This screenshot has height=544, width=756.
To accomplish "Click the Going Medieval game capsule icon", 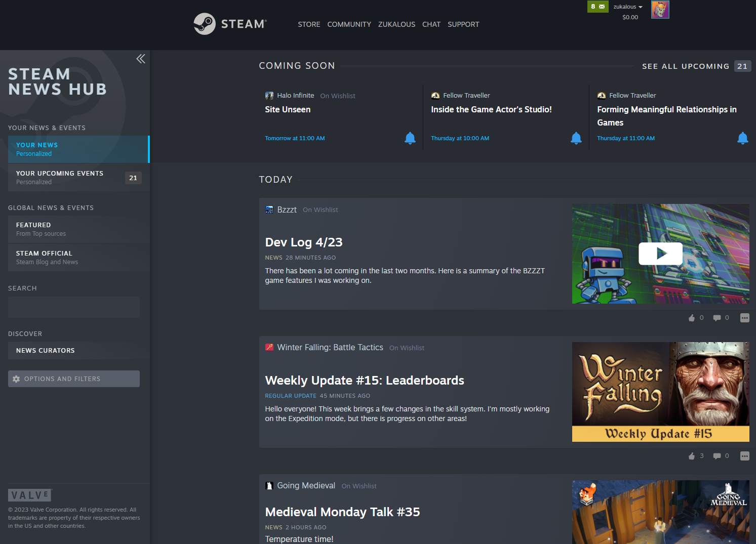I will pos(269,485).
